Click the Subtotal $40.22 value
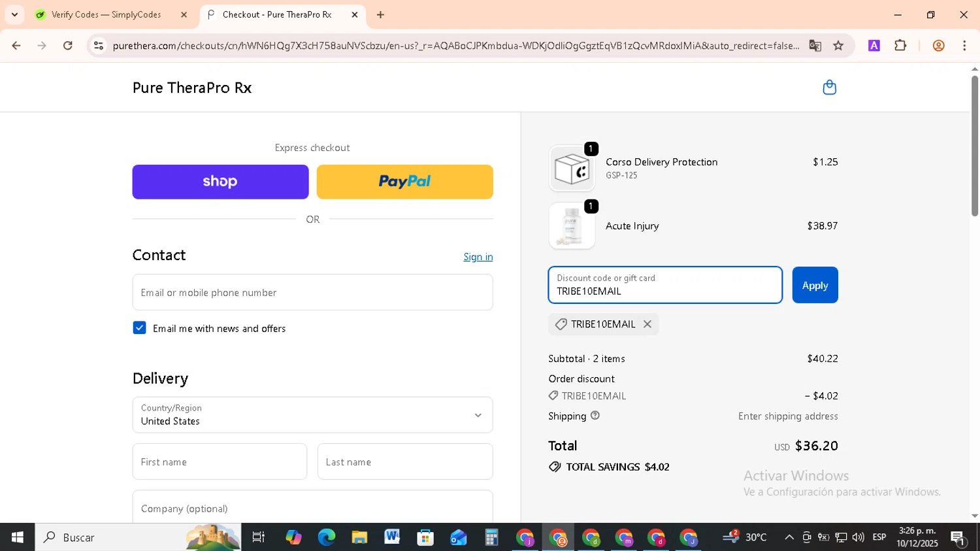Viewport: 980px width, 551px height. [x=823, y=358]
